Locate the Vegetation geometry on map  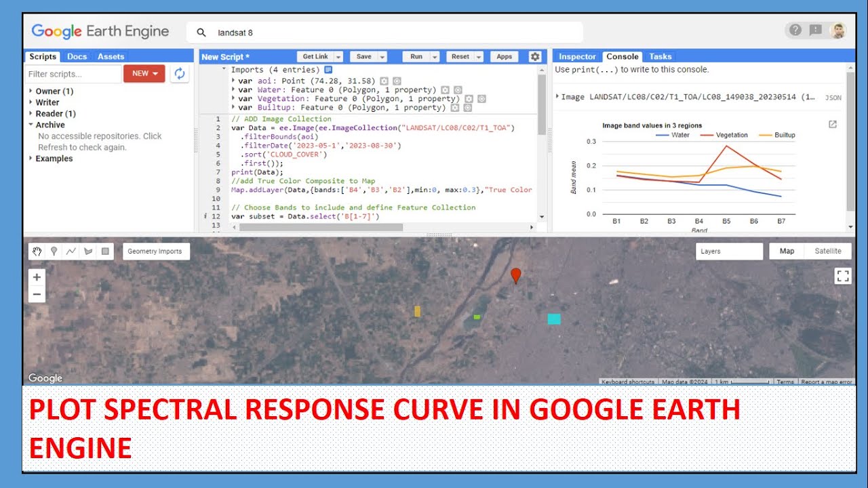[481, 99]
